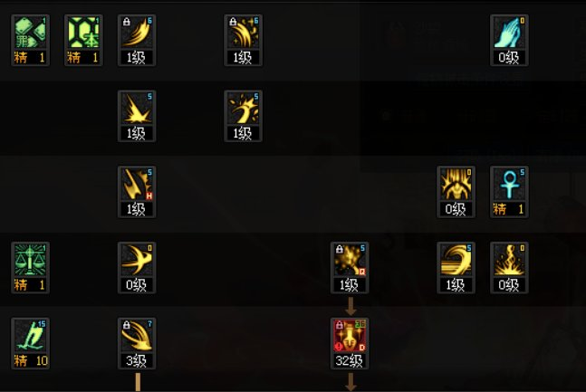Click the golden wave swirl level 1 skill
The image size is (586, 392).
pyautogui.click(x=456, y=267)
